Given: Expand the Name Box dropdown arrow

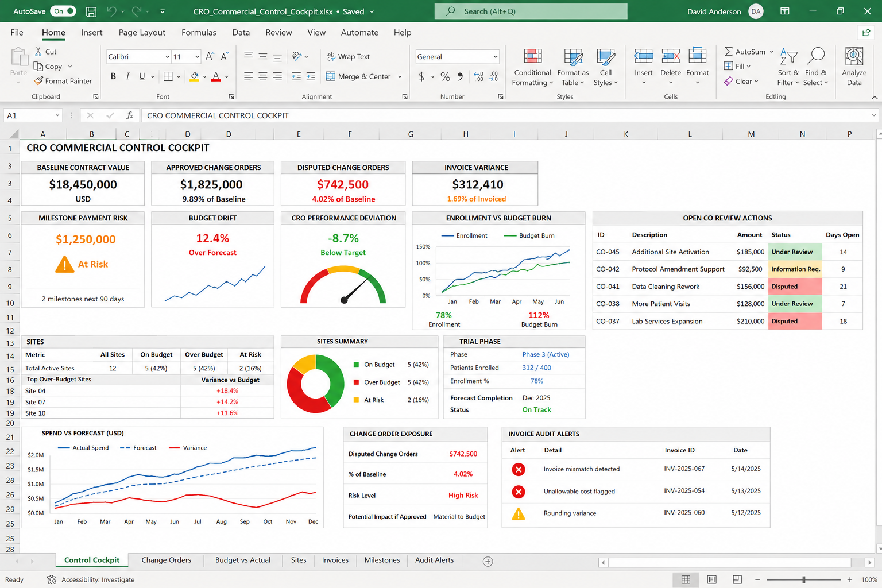Looking at the screenshot, I should coord(57,115).
